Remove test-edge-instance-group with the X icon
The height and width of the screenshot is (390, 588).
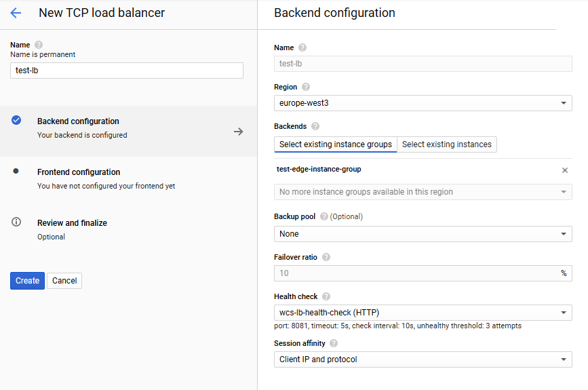[564, 170]
